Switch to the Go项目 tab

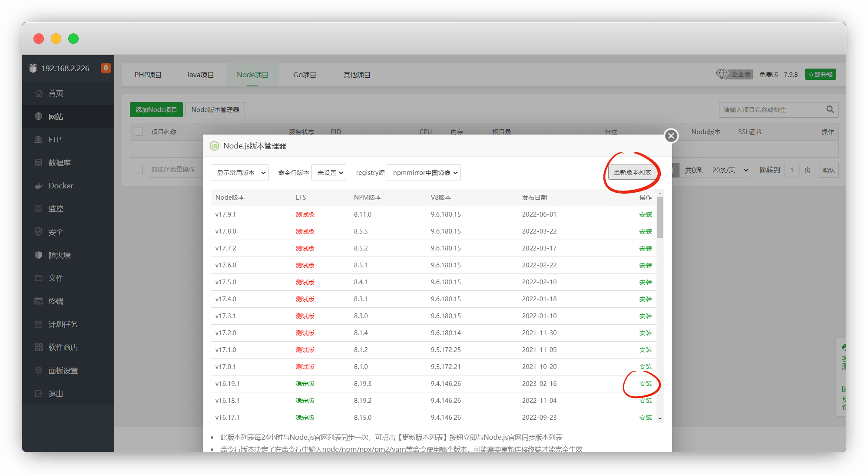[304, 75]
